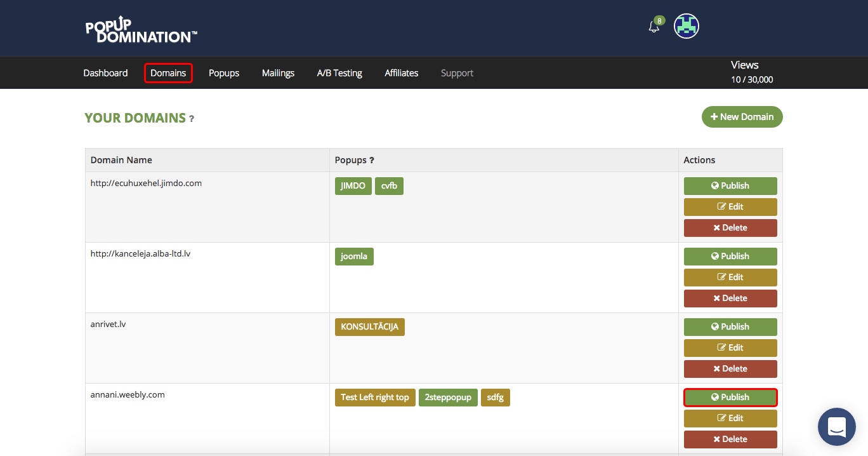Image resolution: width=868 pixels, height=456 pixels.
Task: Delete the annani.weebly.com domain
Action: pyautogui.click(x=730, y=439)
